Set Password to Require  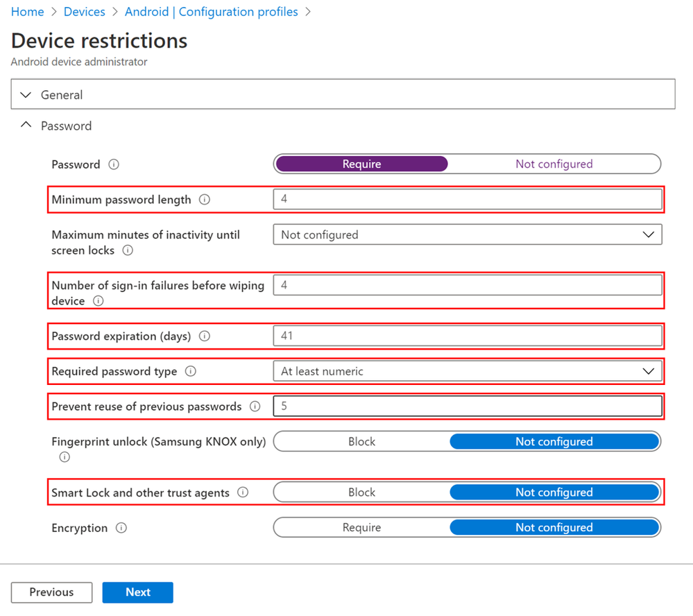pos(361,164)
